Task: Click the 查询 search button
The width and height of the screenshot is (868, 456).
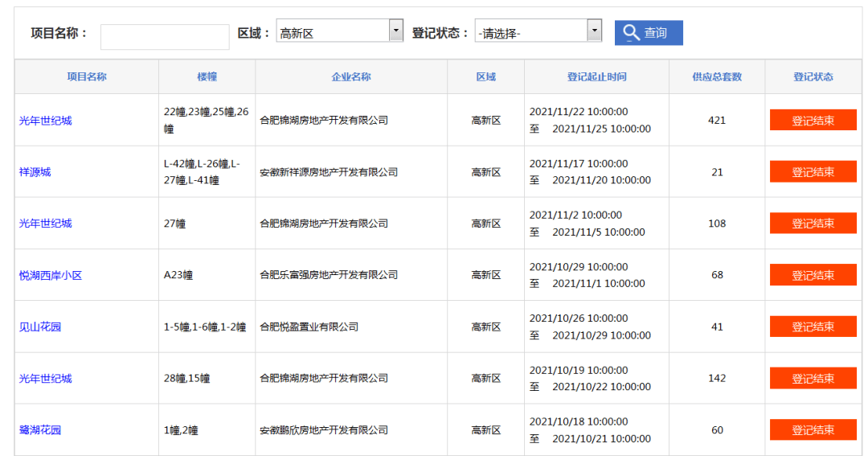Action: coord(649,33)
